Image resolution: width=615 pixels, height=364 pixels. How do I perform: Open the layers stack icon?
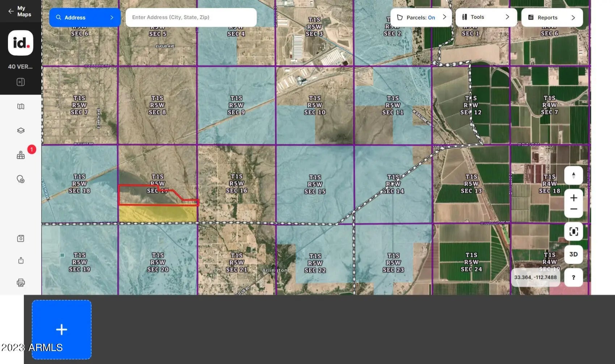click(21, 130)
